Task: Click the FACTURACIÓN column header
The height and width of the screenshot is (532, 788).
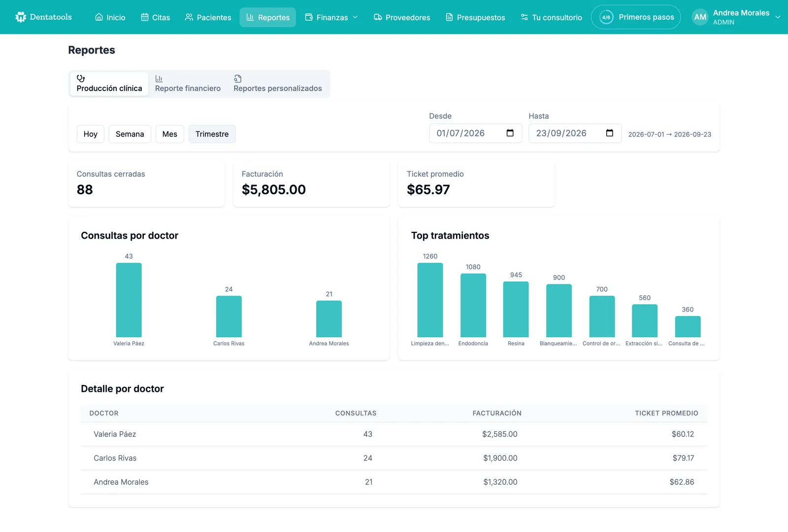Action: click(x=497, y=413)
